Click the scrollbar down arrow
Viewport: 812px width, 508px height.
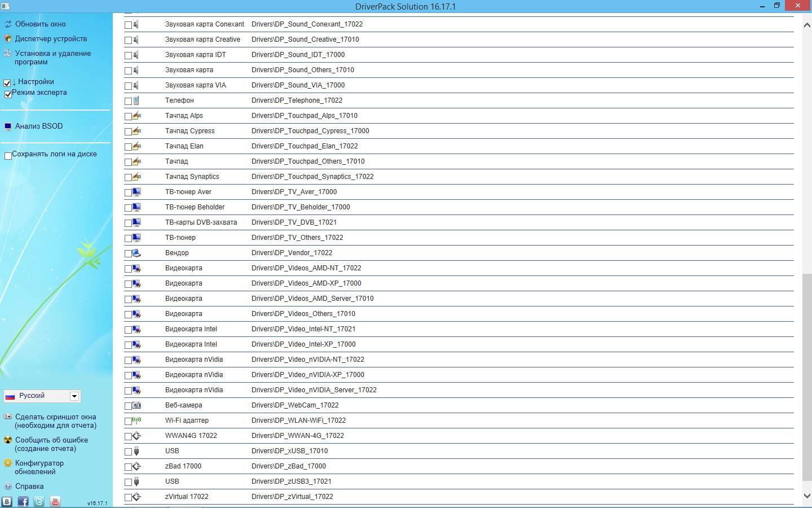[806, 496]
